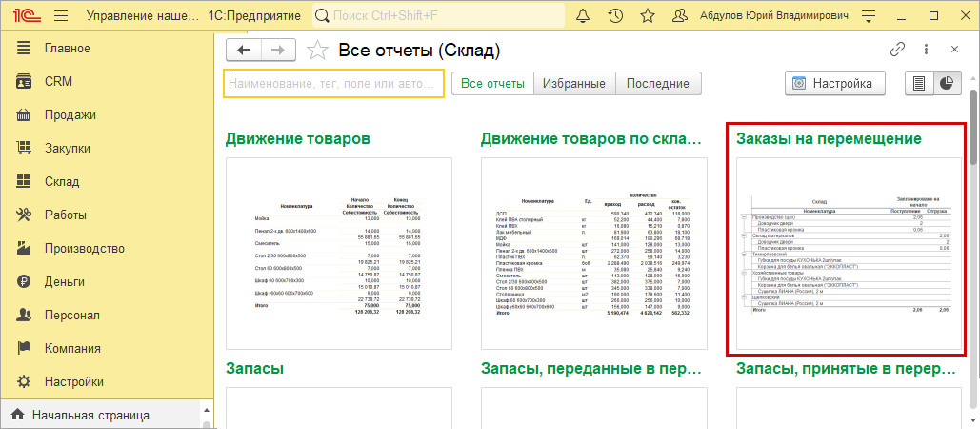
Task: Click the Продажи basket icon
Action: click(24, 115)
